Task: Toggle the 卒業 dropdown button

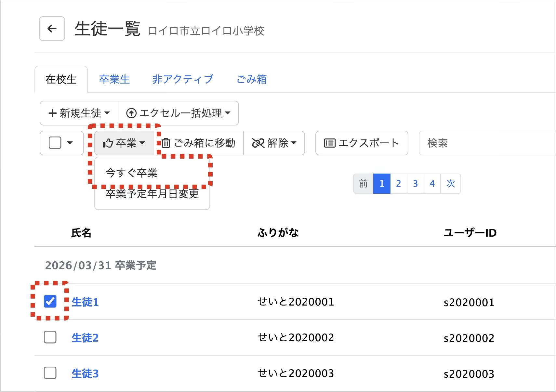Action: (x=124, y=143)
